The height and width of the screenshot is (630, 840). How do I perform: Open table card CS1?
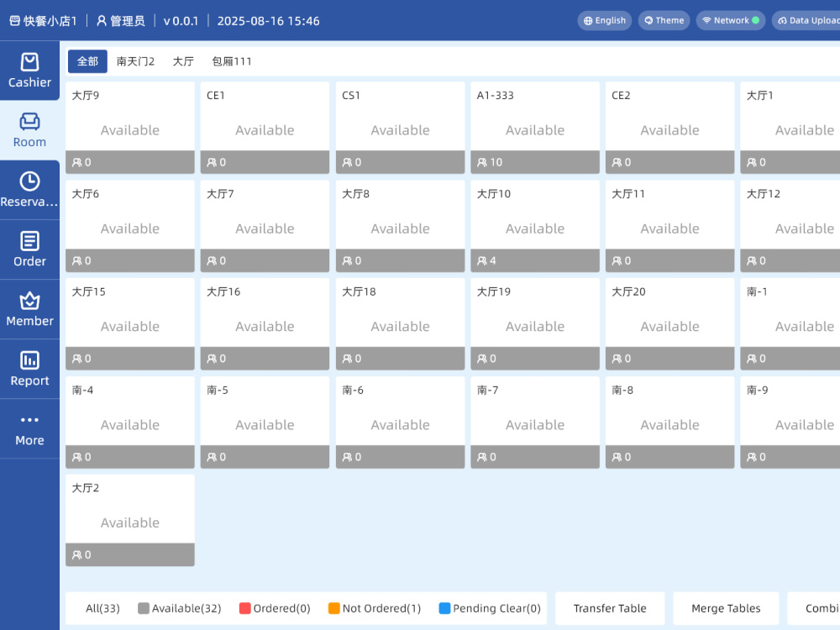point(400,128)
